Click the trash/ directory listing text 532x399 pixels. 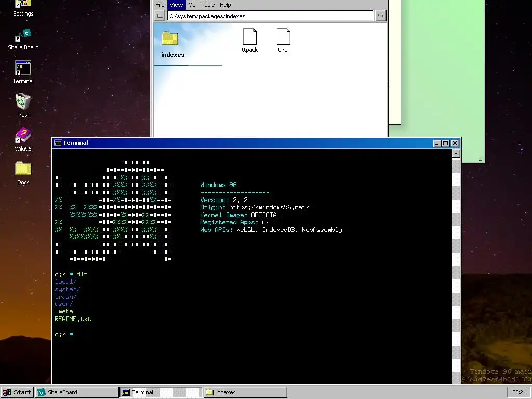65,297
